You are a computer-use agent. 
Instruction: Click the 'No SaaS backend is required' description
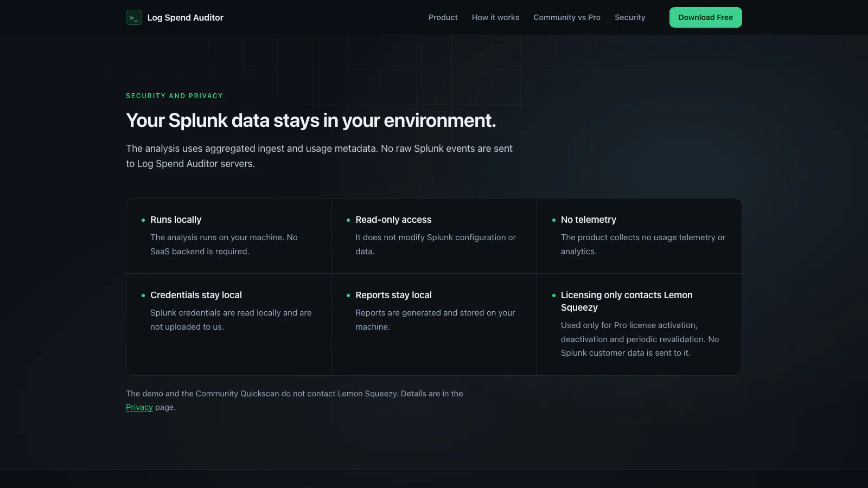click(x=224, y=245)
